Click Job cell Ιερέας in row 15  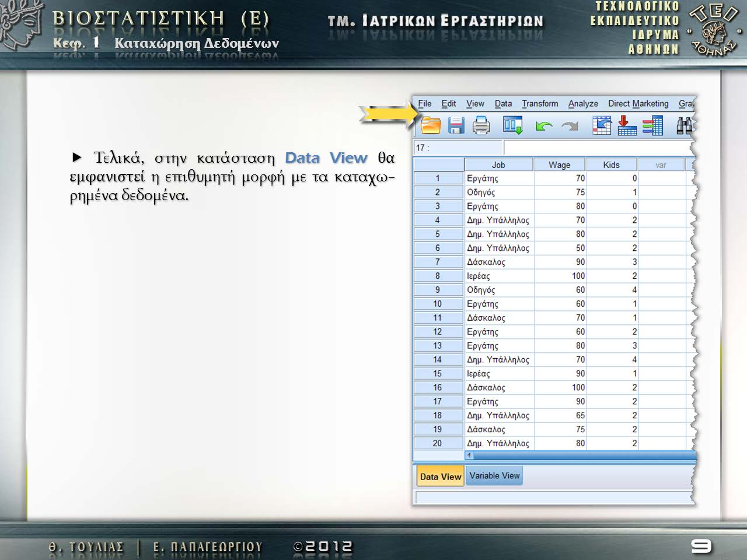pyautogui.click(x=500, y=374)
